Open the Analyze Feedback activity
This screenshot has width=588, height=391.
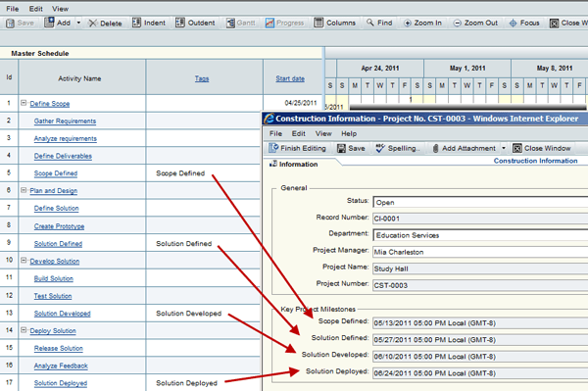click(x=61, y=366)
